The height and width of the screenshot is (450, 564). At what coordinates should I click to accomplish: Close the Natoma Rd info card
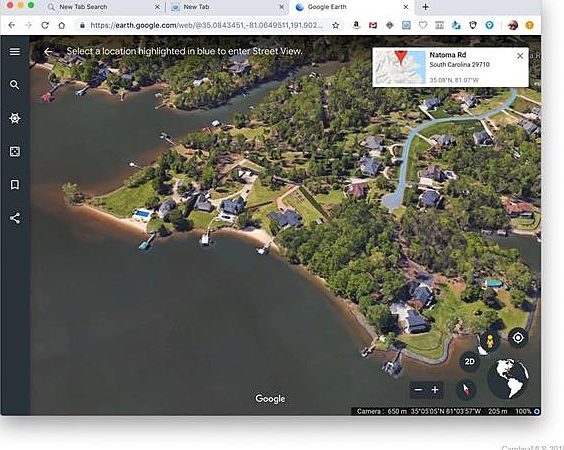(x=520, y=56)
